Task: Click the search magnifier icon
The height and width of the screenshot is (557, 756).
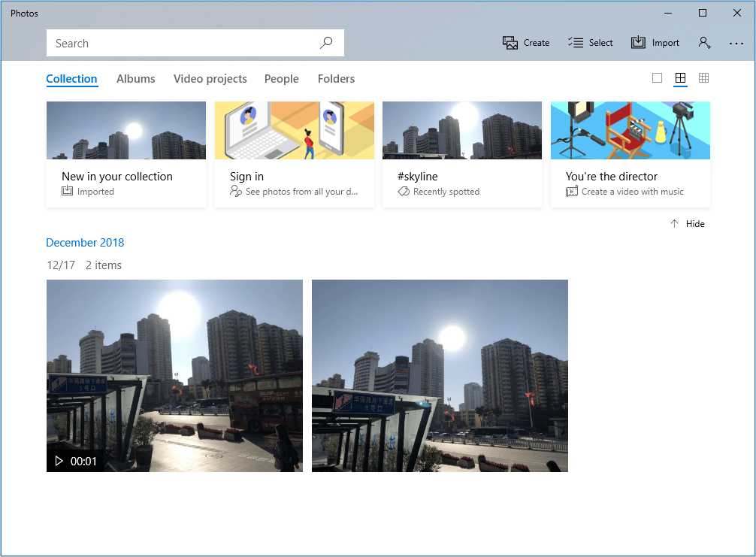Action: click(326, 43)
